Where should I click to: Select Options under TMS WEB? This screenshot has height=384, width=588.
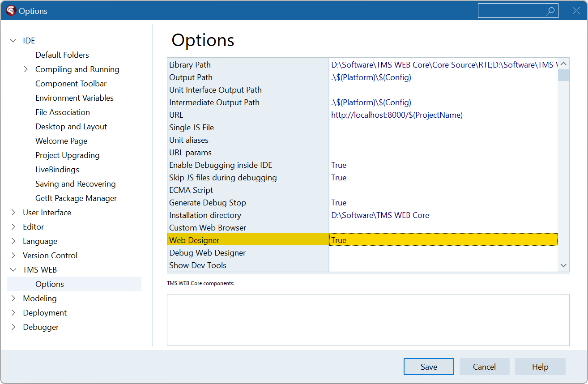coord(49,284)
